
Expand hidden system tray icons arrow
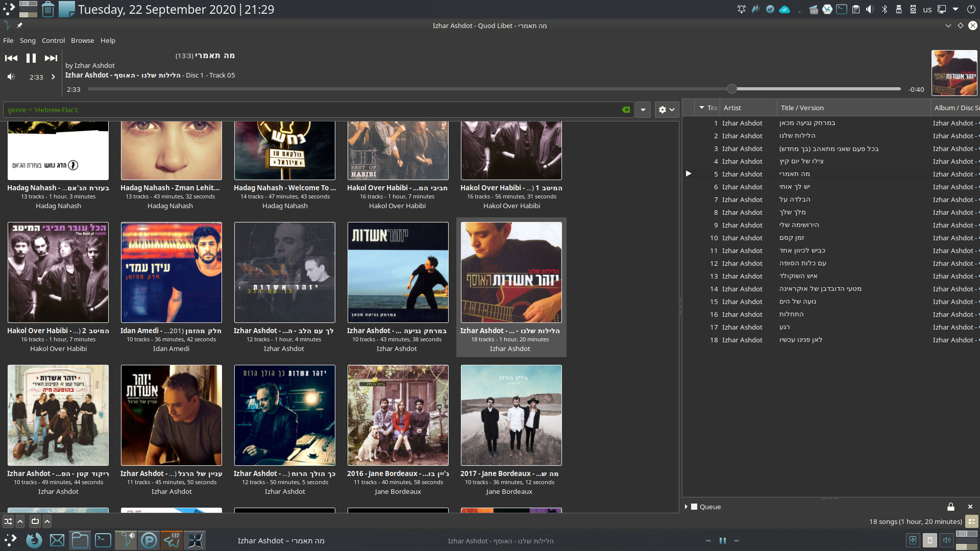955,9
